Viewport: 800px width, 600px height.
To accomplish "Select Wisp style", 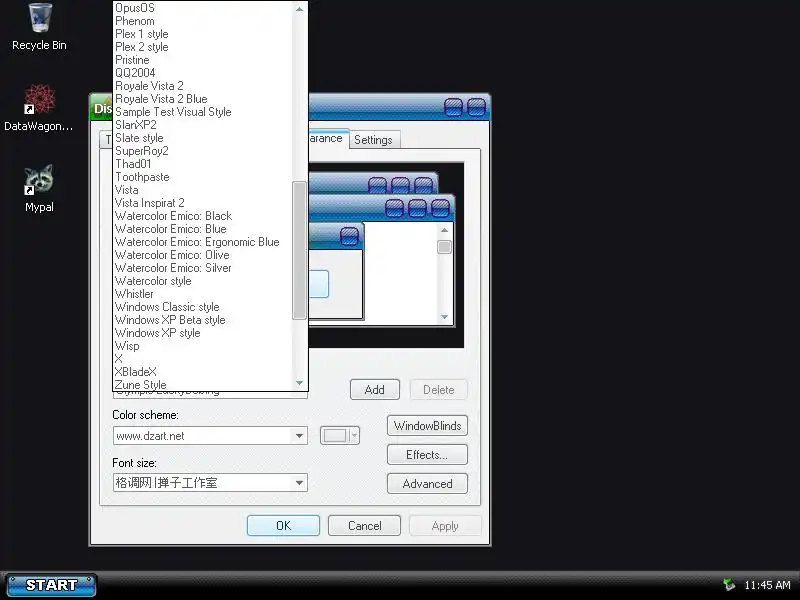I will coord(203,346).
